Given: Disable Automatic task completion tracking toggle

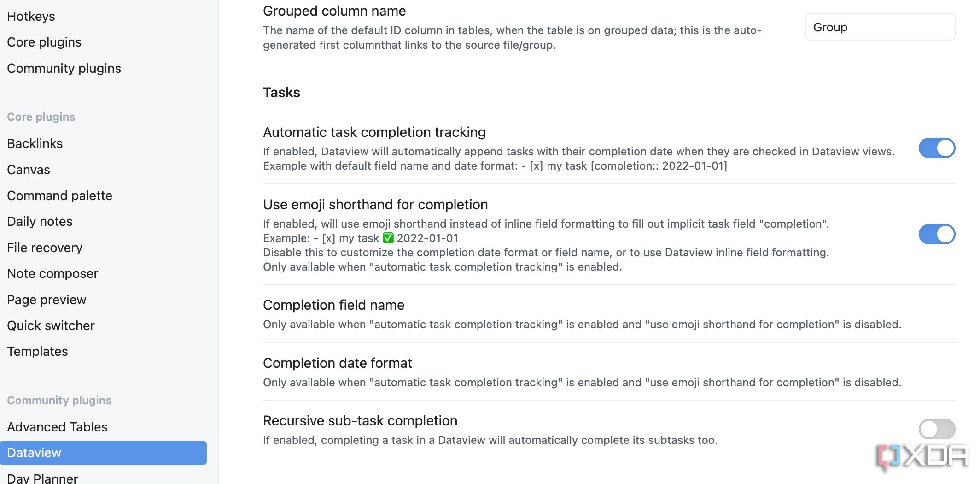Looking at the screenshot, I should click(937, 148).
